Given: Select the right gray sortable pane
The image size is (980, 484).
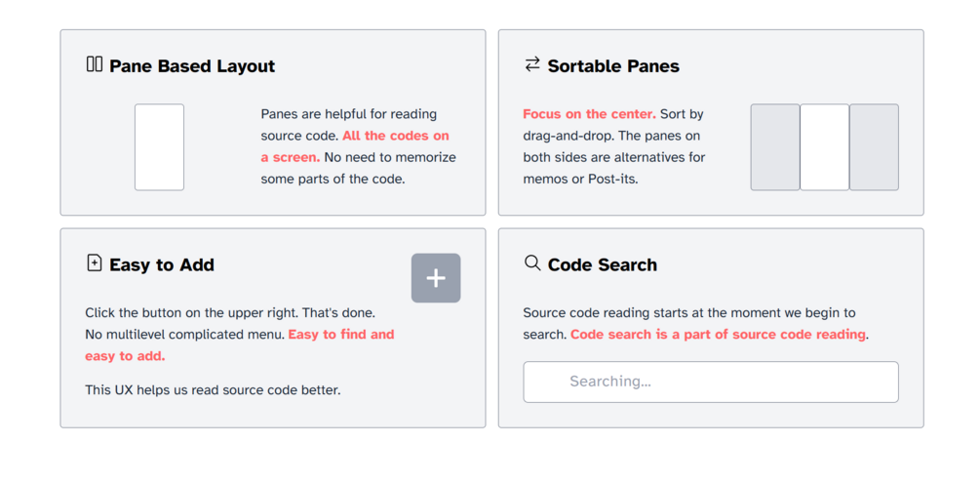Looking at the screenshot, I should click(x=874, y=147).
